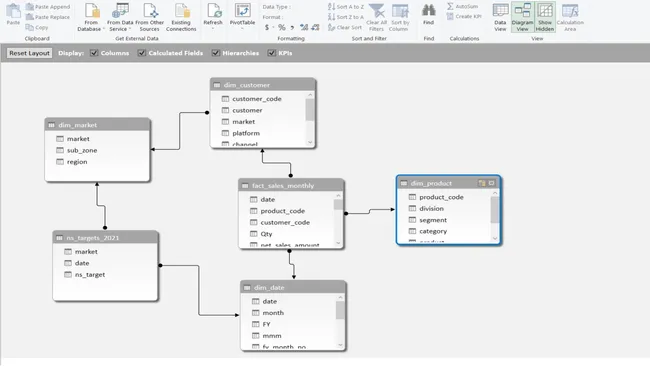Select dim_market table header

click(x=97, y=125)
